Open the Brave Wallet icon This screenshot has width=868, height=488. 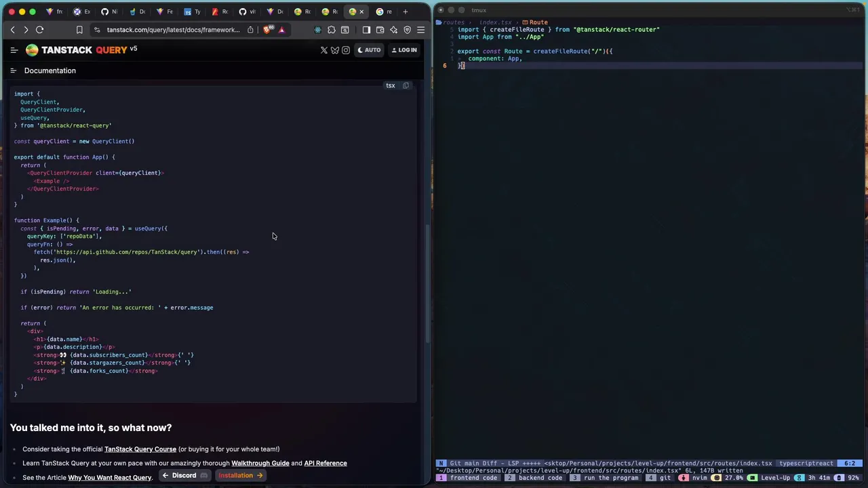pos(380,30)
